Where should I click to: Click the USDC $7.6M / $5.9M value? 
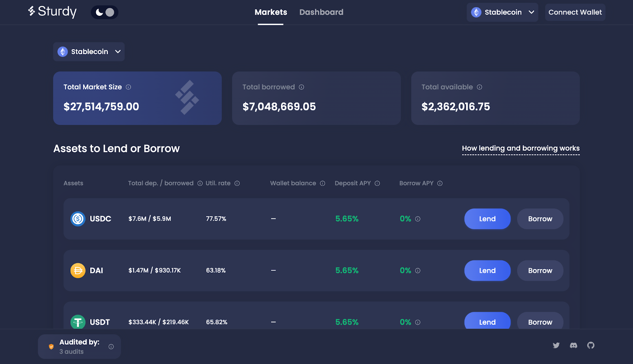[150, 219]
